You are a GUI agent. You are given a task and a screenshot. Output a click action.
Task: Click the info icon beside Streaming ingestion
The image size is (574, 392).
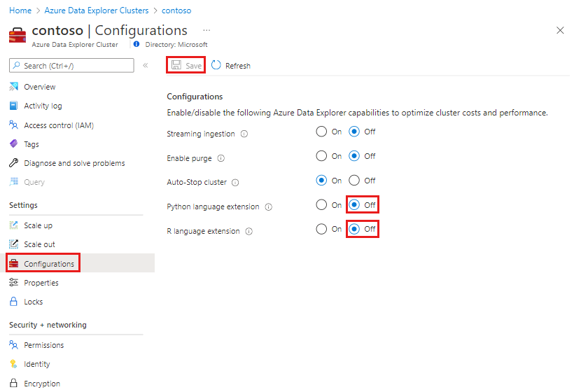pos(244,134)
